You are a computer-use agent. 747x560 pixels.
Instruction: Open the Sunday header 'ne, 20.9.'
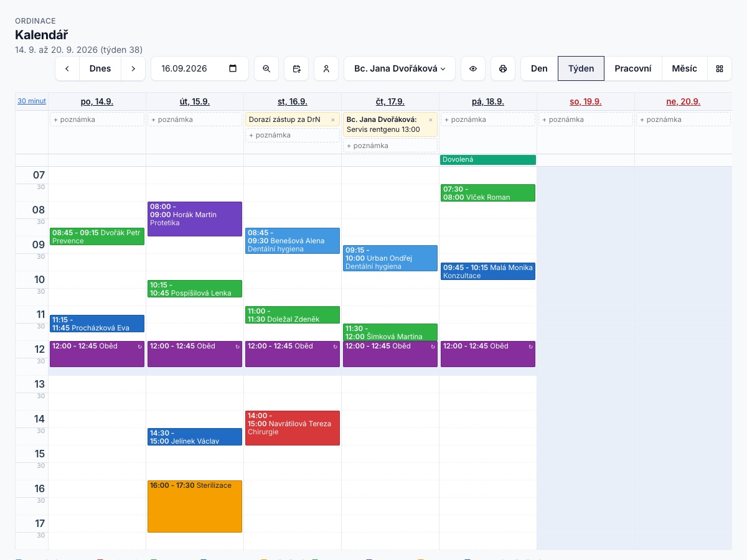tap(684, 101)
